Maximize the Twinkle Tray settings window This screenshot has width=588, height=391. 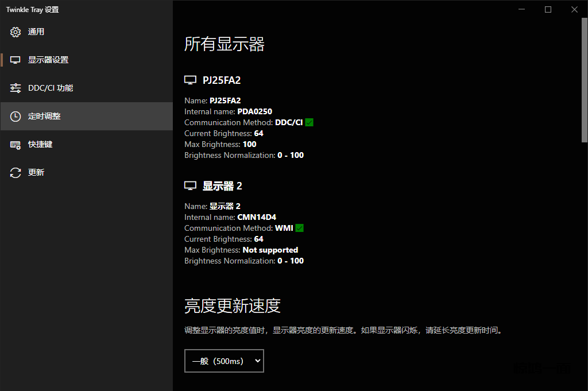coord(548,9)
